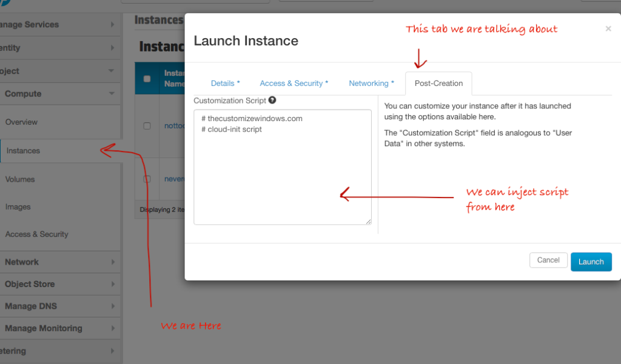Open Overview in the Compute menu
The height and width of the screenshot is (364, 621).
pyautogui.click(x=21, y=122)
